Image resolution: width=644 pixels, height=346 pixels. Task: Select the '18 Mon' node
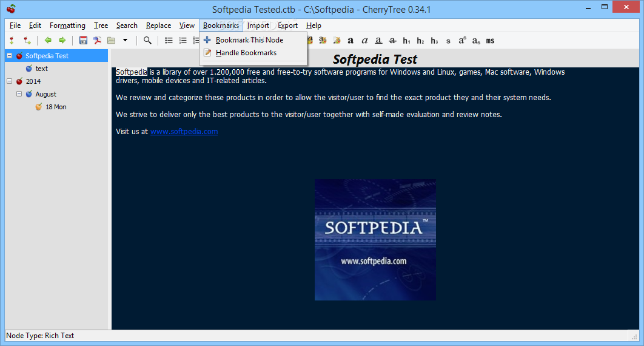point(56,107)
